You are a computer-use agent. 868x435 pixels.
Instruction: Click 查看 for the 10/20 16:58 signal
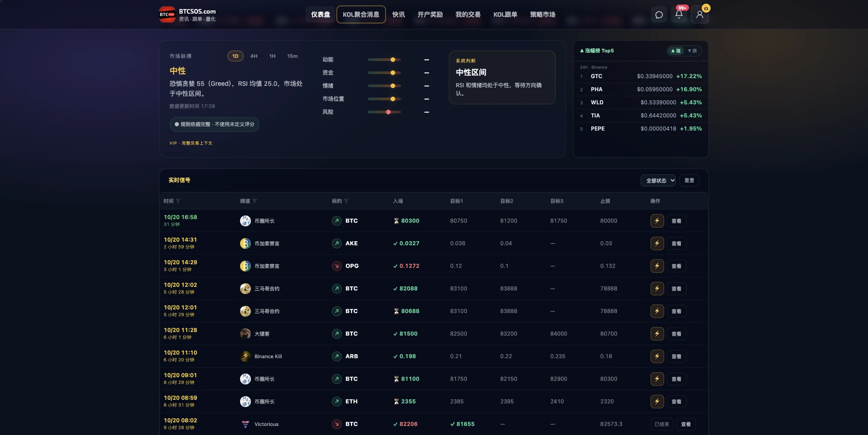pos(676,221)
